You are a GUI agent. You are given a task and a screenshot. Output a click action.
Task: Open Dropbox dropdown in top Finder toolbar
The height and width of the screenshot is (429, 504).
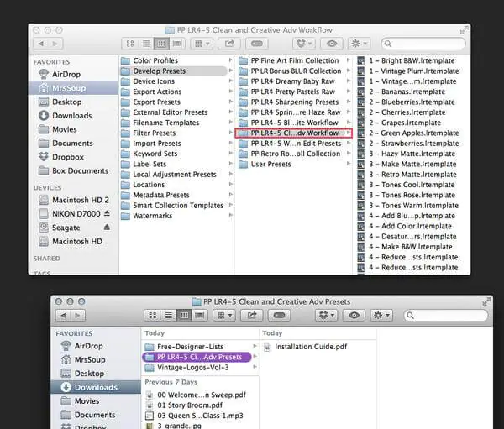(x=304, y=44)
